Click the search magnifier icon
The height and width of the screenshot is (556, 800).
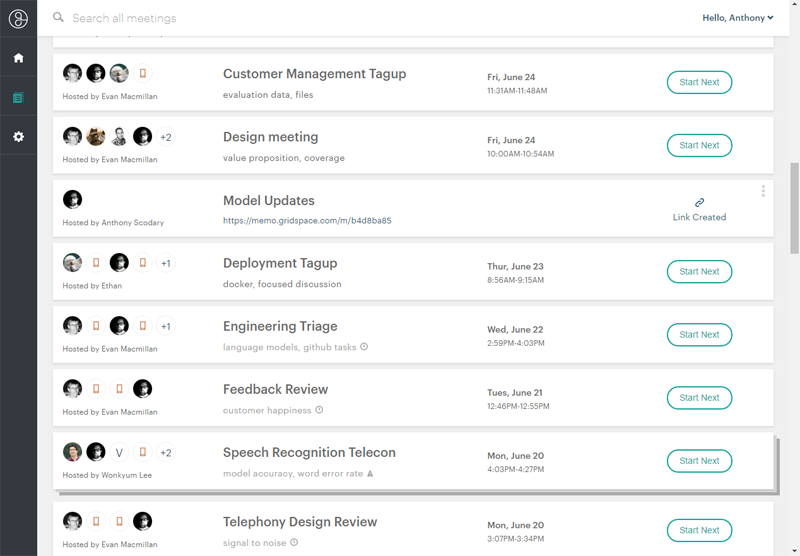(59, 17)
